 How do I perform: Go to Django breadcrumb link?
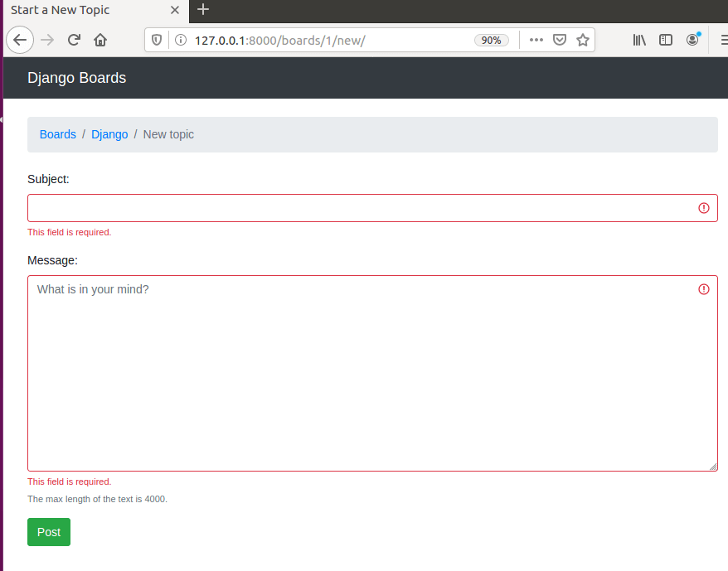coord(109,134)
